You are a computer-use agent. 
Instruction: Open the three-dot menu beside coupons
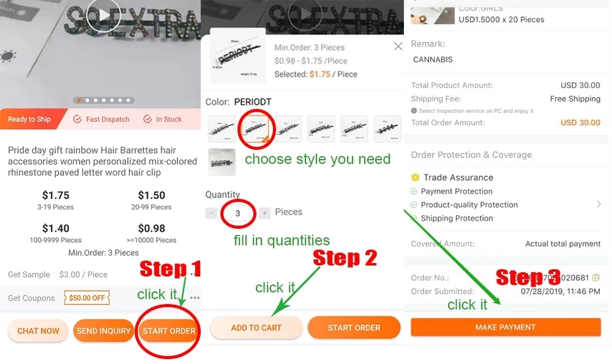pyautogui.click(x=195, y=298)
